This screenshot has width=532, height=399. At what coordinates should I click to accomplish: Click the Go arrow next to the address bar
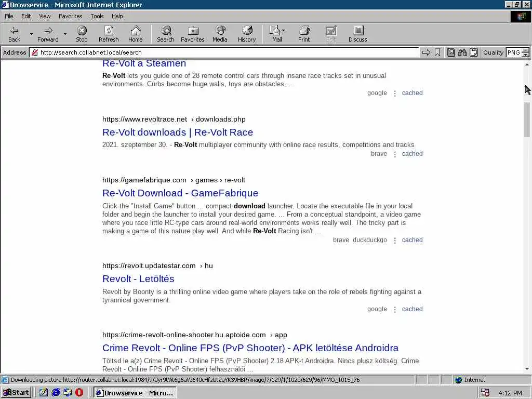[x=426, y=52]
